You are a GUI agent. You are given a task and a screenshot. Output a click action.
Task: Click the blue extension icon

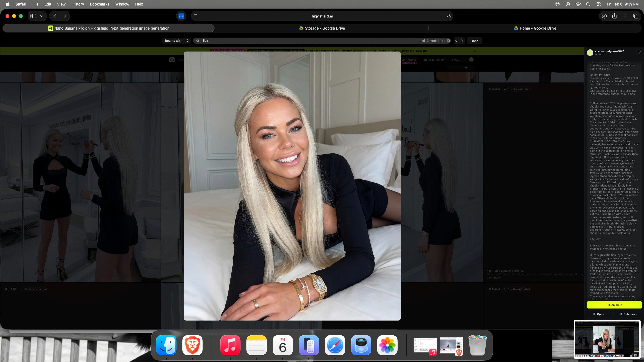[181, 16]
